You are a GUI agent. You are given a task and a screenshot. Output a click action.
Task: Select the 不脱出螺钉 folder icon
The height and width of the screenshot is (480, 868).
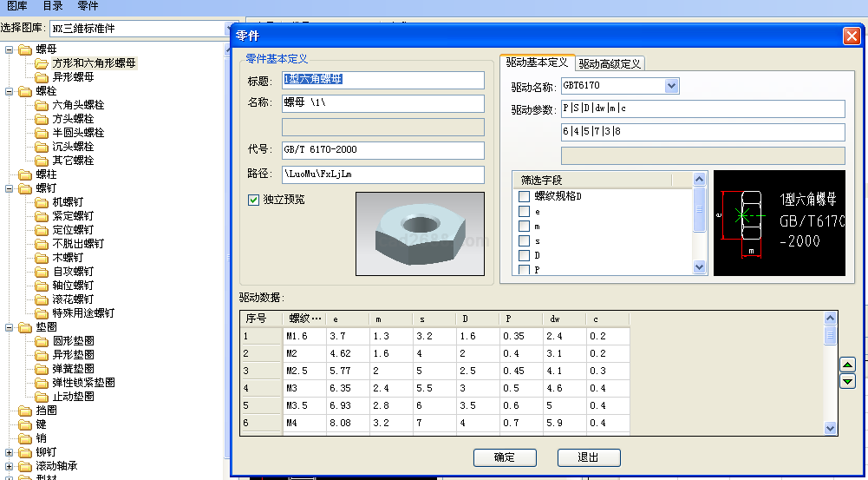pyautogui.click(x=42, y=243)
